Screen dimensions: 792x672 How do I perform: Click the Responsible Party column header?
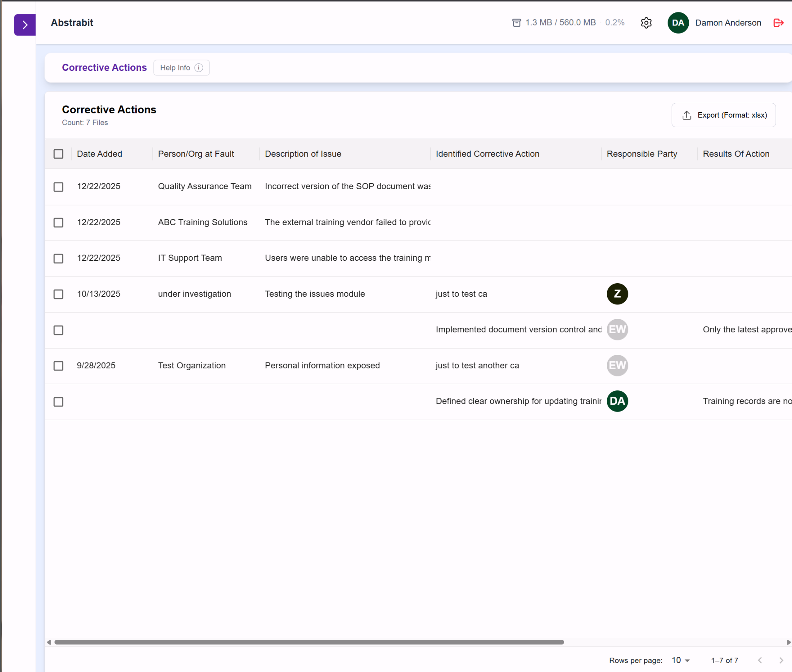642,154
